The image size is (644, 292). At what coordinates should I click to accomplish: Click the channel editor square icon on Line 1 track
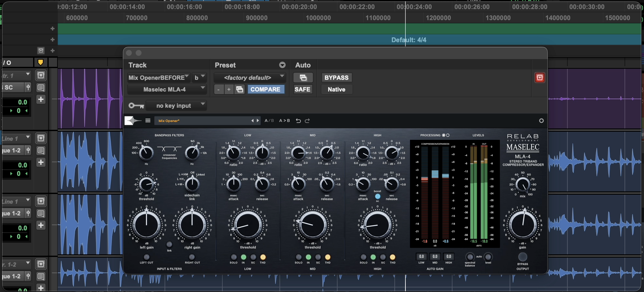pos(41,138)
